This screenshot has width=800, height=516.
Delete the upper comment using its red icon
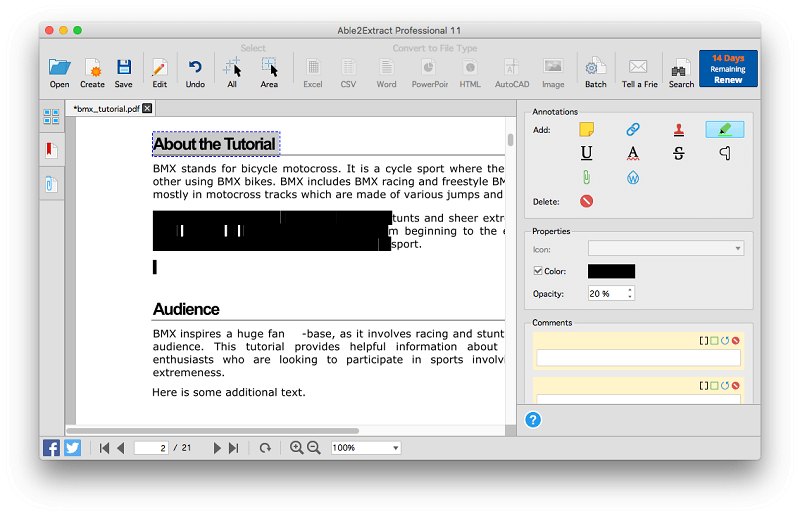tap(736, 340)
